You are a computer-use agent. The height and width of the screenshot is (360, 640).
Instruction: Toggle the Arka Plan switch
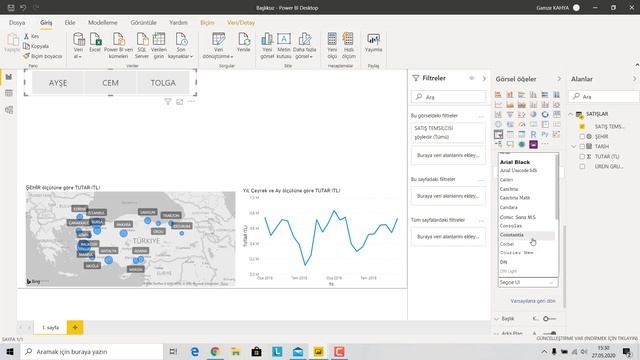point(550,333)
